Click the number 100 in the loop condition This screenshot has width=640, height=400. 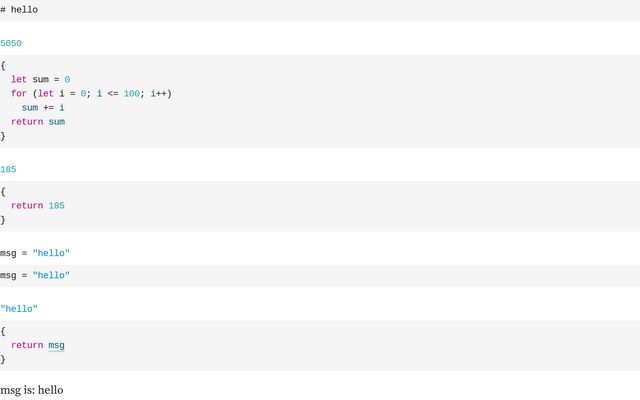click(132, 93)
